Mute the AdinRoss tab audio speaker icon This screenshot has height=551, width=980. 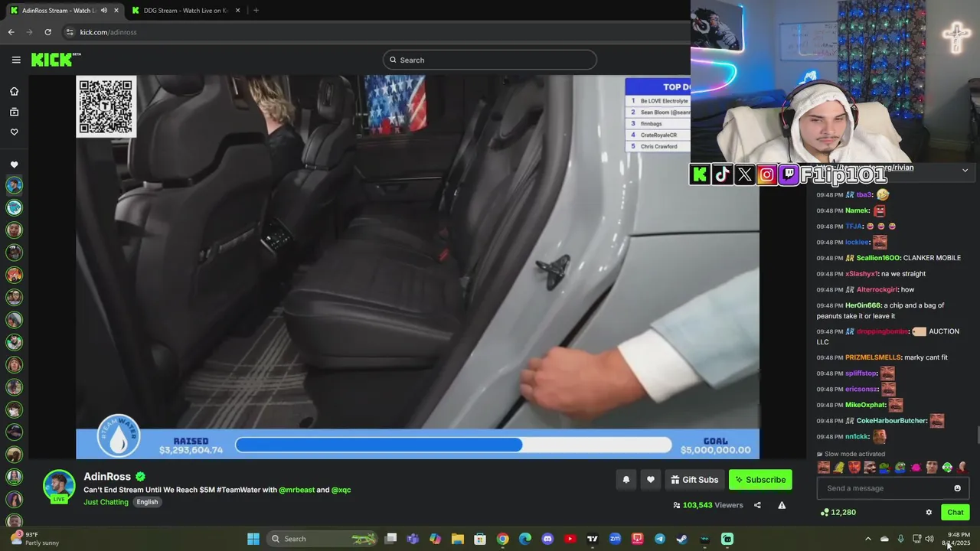point(104,11)
